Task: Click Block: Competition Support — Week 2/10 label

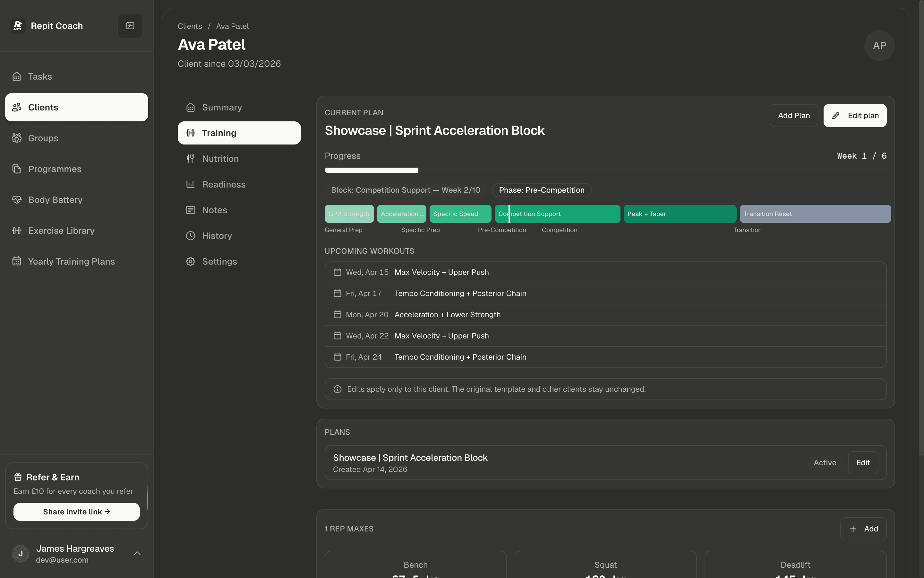Action: [x=406, y=190]
